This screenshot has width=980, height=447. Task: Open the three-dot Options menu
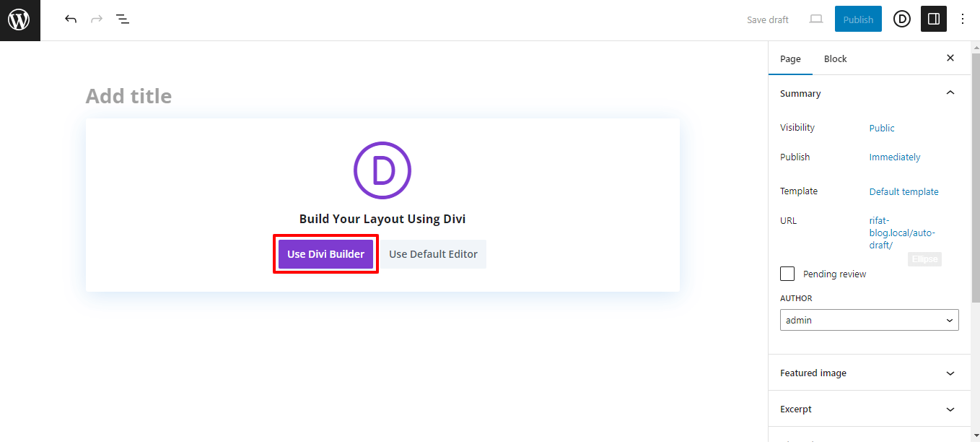(963, 19)
